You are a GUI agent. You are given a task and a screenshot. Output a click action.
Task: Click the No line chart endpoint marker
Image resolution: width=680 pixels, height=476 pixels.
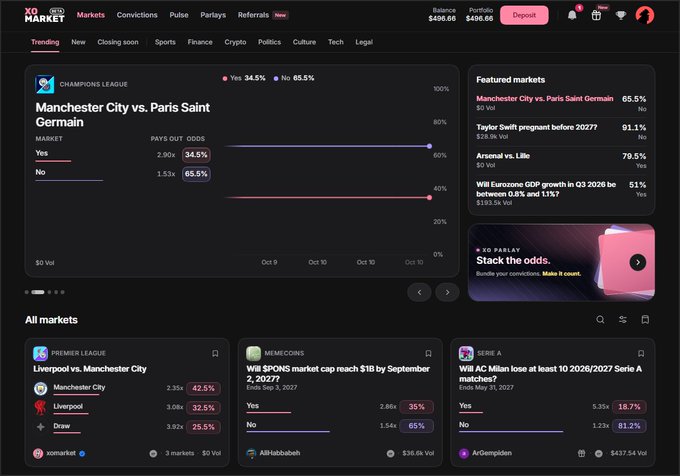pos(429,147)
